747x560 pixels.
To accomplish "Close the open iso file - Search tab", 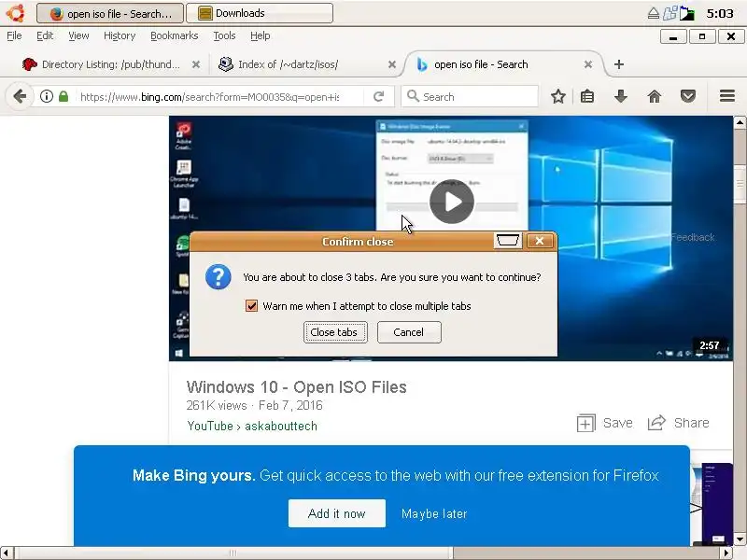I will click(588, 64).
